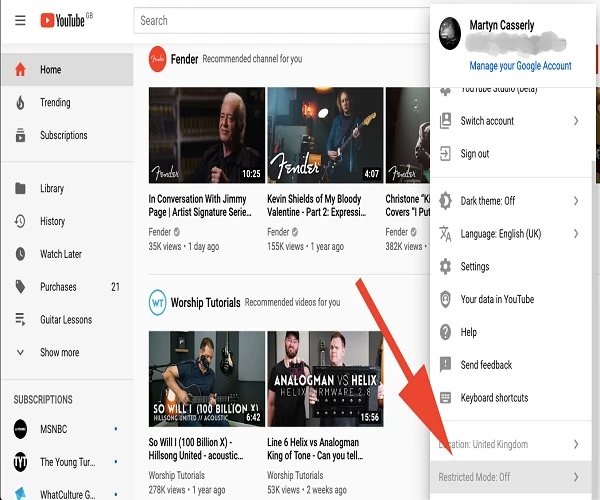This screenshot has width=600, height=500.
Task: Select Send feedback menu entry
Action: tap(511, 365)
